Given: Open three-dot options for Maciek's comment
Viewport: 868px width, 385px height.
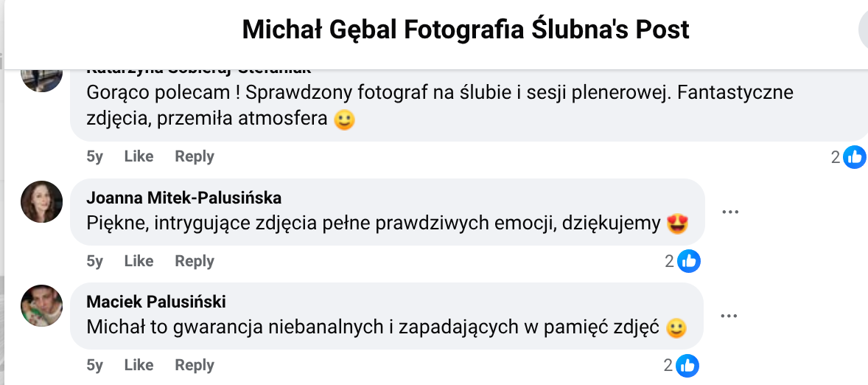Looking at the screenshot, I should (x=729, y=316).
